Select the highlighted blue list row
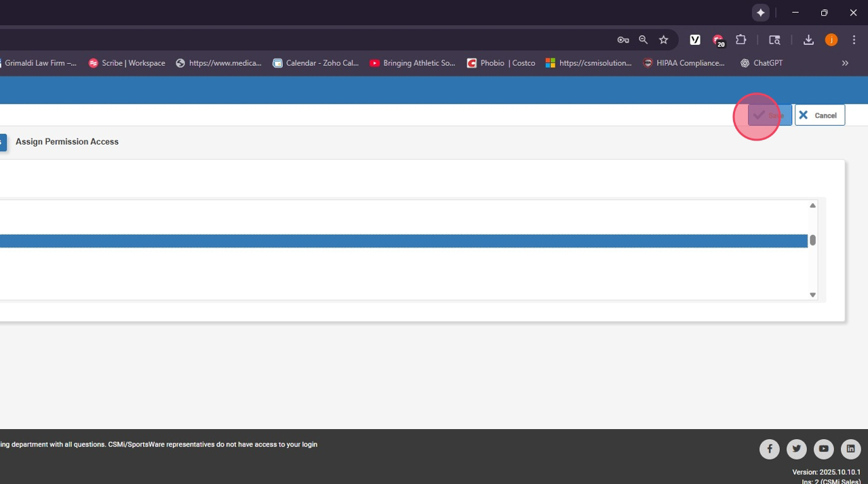The height and width of the screenshot is (484, 868). point(403,241)
